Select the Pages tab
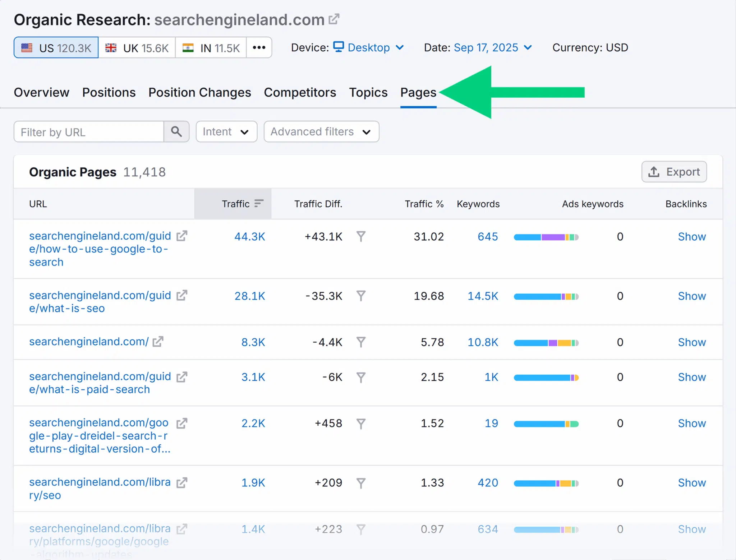The image size is (736, 560). (x=418, y=92)
